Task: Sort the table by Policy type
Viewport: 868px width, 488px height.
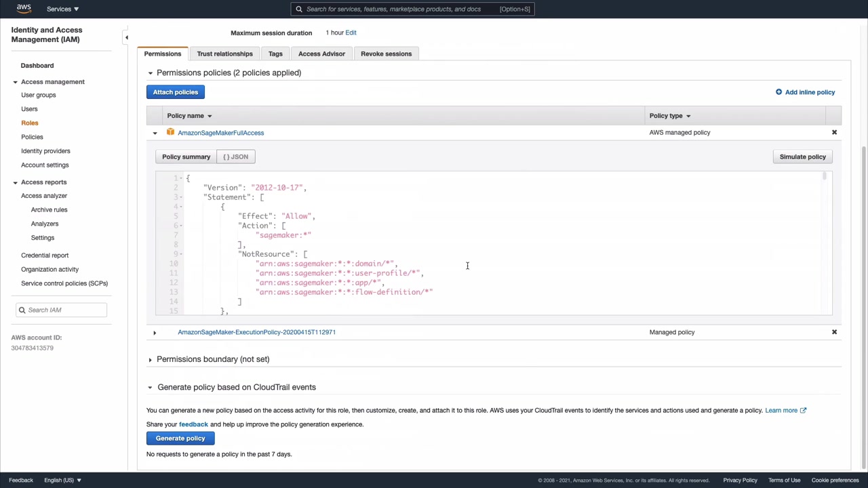Action: [x=670, y=116]
